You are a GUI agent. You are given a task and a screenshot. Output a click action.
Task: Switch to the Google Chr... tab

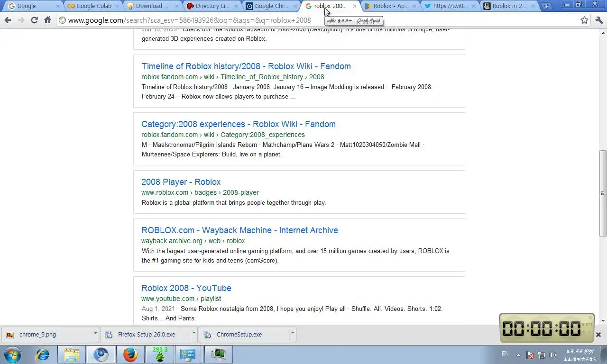269,6
